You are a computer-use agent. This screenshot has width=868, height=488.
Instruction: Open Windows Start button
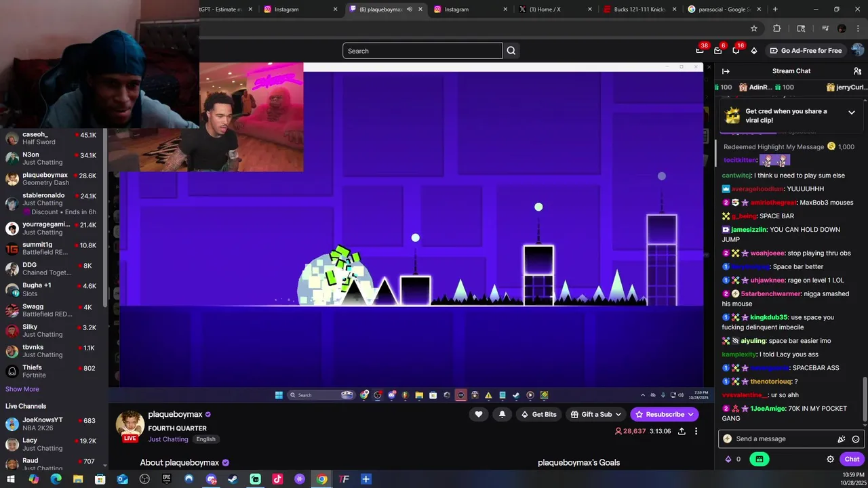tap(12, 479)
